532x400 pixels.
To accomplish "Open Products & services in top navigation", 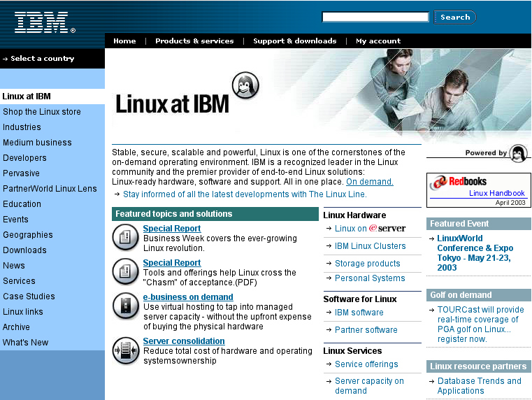I will (x=194, y=41).
